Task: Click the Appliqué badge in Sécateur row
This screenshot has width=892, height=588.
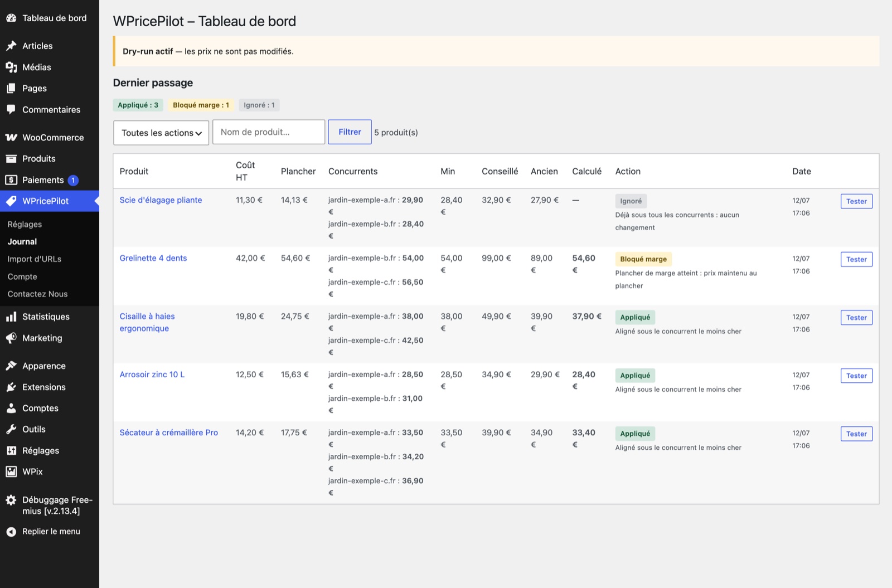Action: tap(635, 434)
